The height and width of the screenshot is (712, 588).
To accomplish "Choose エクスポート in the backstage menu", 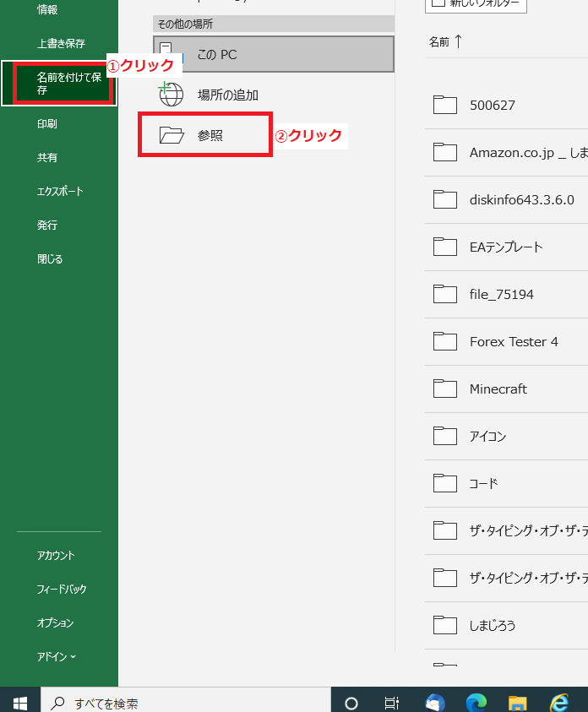I will pos(60,192).
